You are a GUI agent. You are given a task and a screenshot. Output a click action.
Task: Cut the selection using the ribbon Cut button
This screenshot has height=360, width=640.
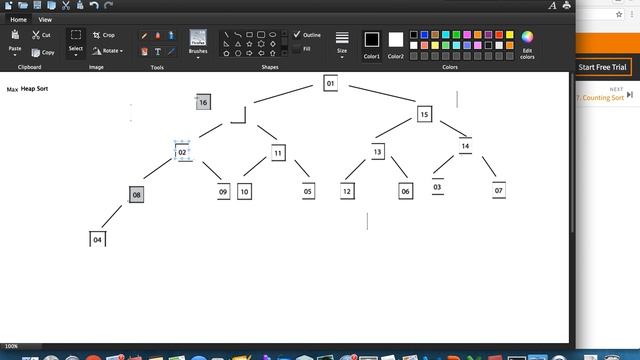click(x=41, y=35)
